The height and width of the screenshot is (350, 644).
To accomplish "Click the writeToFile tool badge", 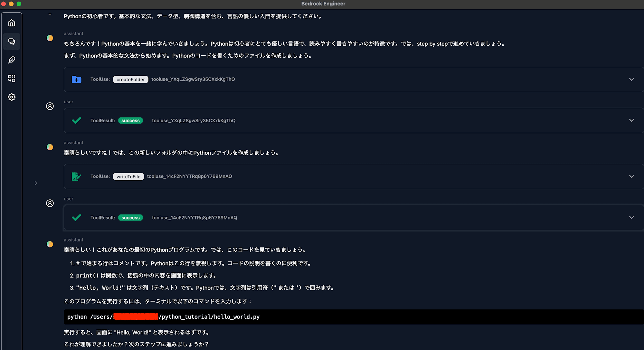I will tap(128, 176).
